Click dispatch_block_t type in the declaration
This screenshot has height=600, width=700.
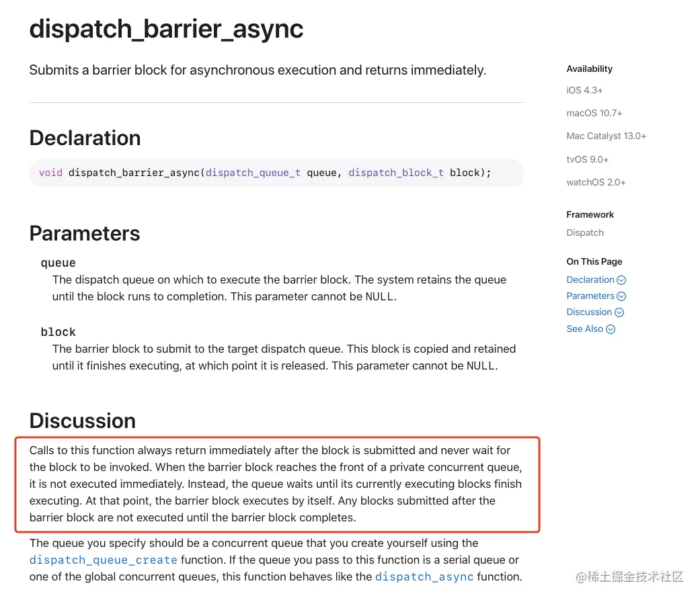(396, 173)
